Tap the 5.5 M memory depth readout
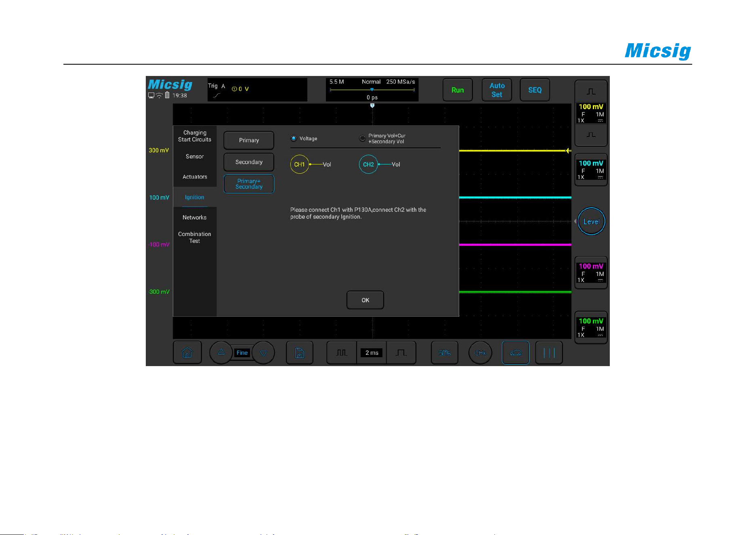756x535 pixels. (337, 82)
